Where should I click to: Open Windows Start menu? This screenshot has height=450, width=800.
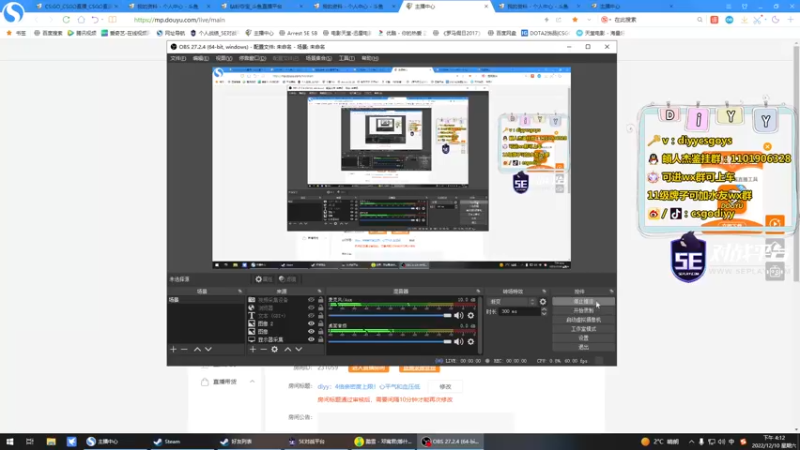click(x=10, y=441)
